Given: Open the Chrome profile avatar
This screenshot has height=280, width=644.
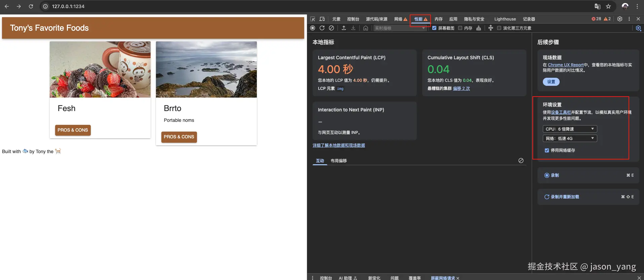Looking at the screenshot, I should (625, 6).
